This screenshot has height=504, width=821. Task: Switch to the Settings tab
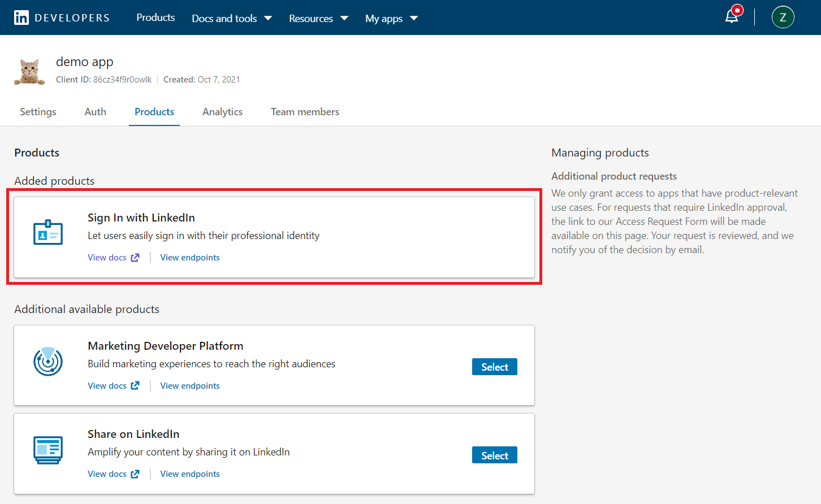point(38,112)
